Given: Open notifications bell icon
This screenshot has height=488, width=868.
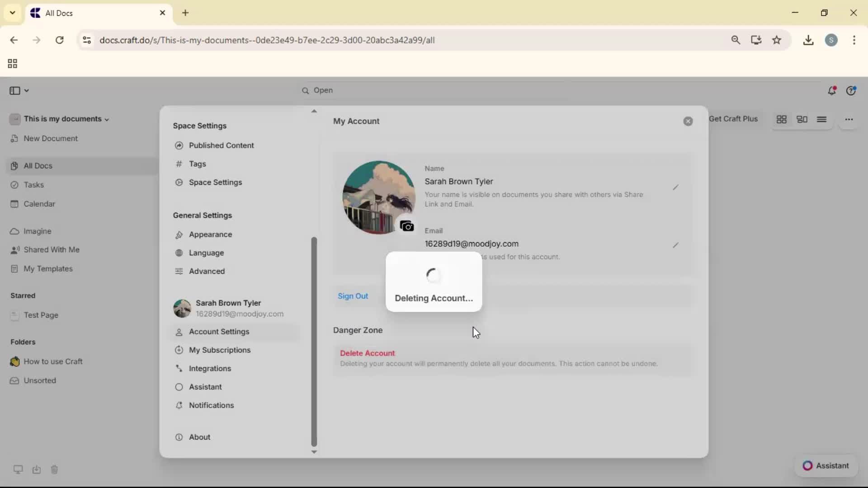Looking at the screenshot, I should 831,91.
